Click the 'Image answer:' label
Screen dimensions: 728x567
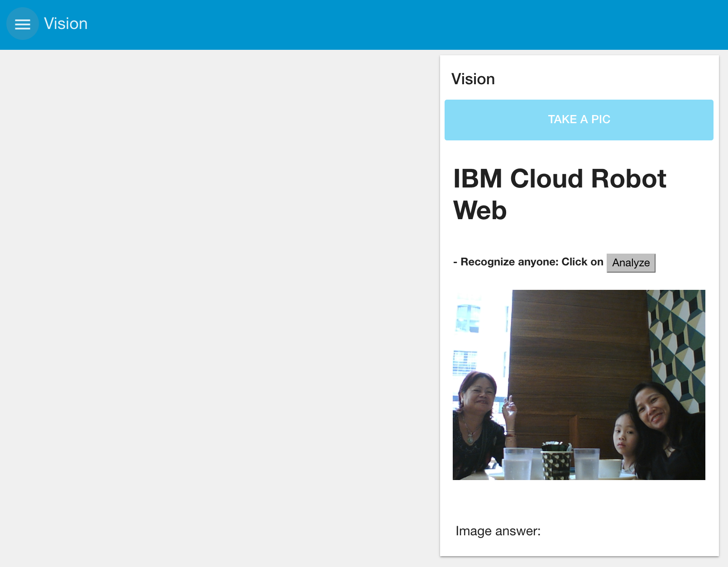pos(498,531)
